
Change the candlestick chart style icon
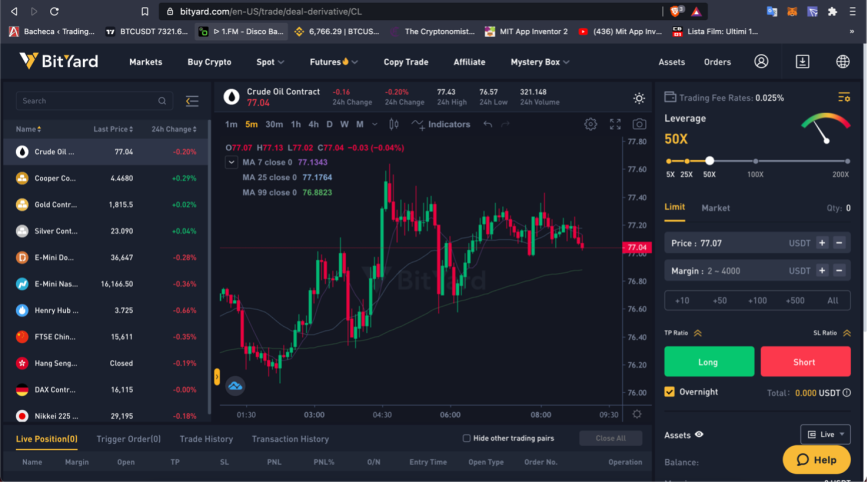coord(394,124)
